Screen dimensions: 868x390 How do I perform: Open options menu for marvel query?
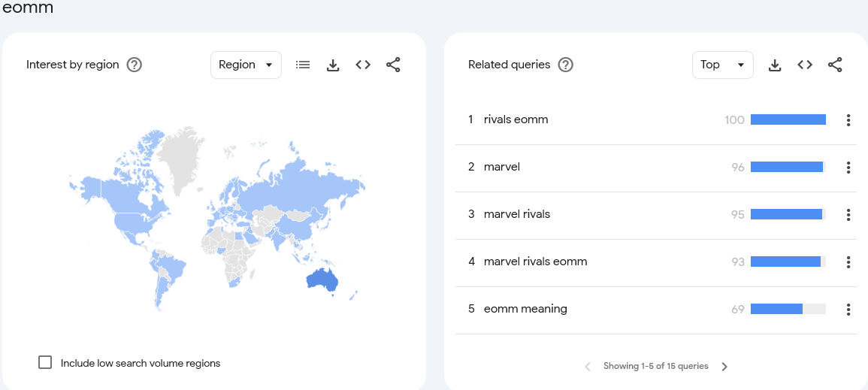click(x=848, y=167)
